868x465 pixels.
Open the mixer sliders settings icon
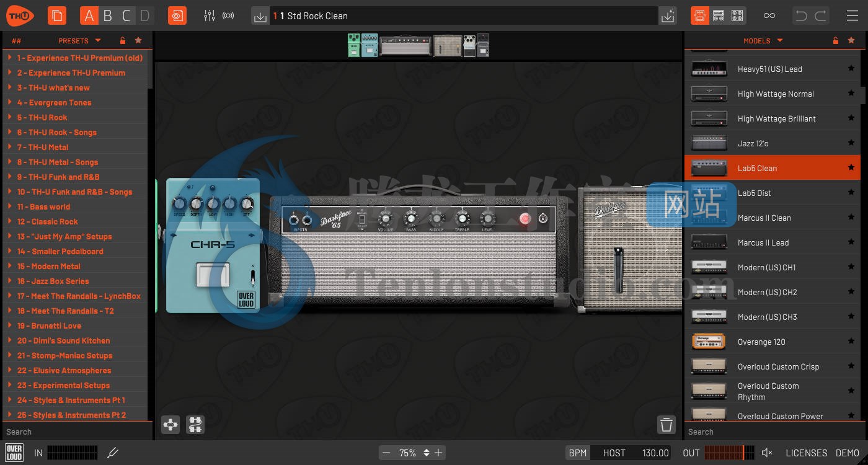click(x=210, y=15)
